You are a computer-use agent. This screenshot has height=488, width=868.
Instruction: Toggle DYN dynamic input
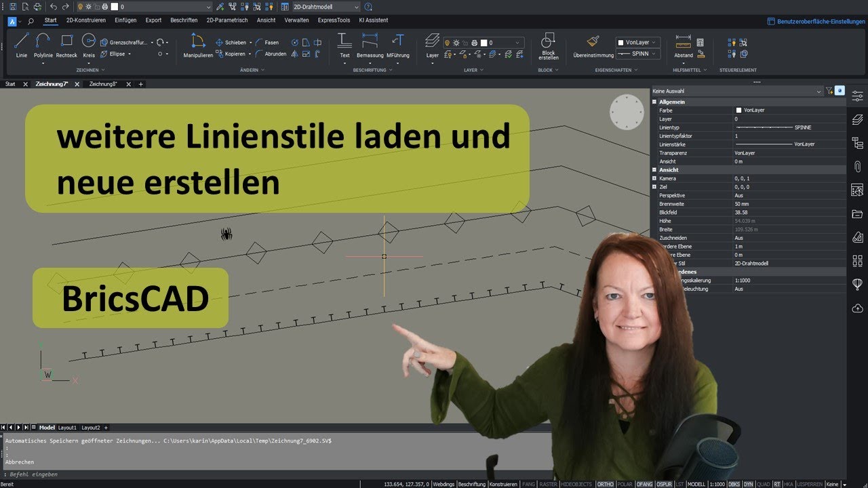[748, 484]
